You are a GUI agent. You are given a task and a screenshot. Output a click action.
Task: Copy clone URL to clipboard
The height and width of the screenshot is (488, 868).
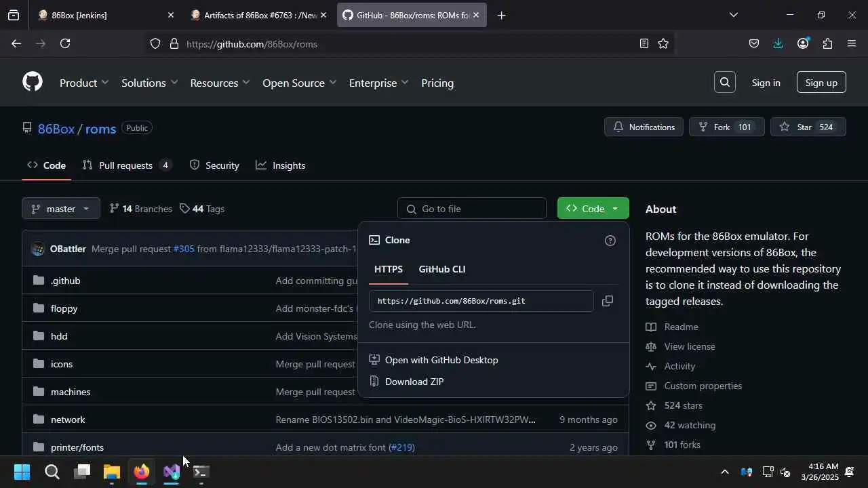[608, 301]
